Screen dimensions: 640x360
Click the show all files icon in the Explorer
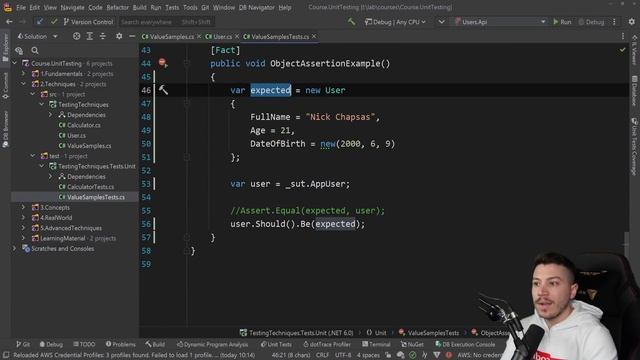(19, 50)
